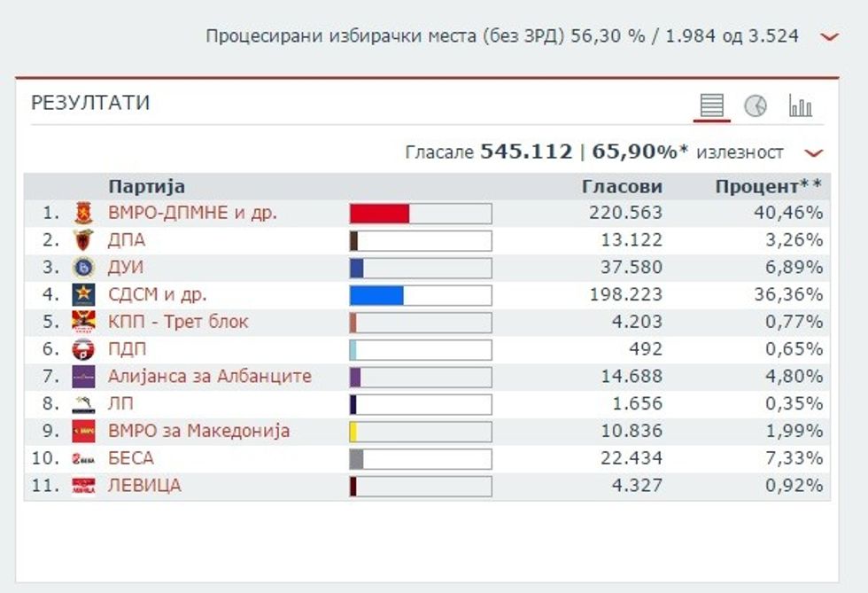Click the ДПА party logo

point(83,240)
